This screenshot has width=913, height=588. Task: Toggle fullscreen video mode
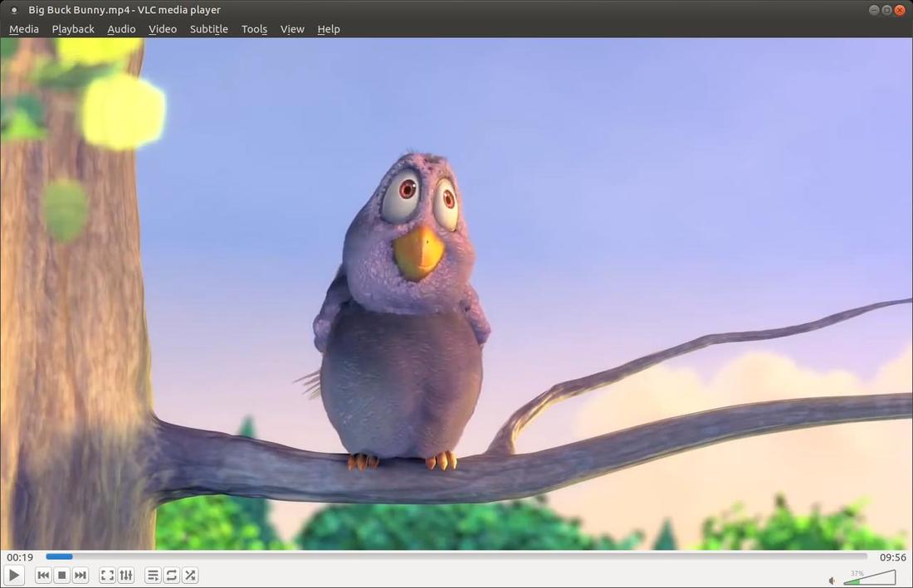point(107,576)
